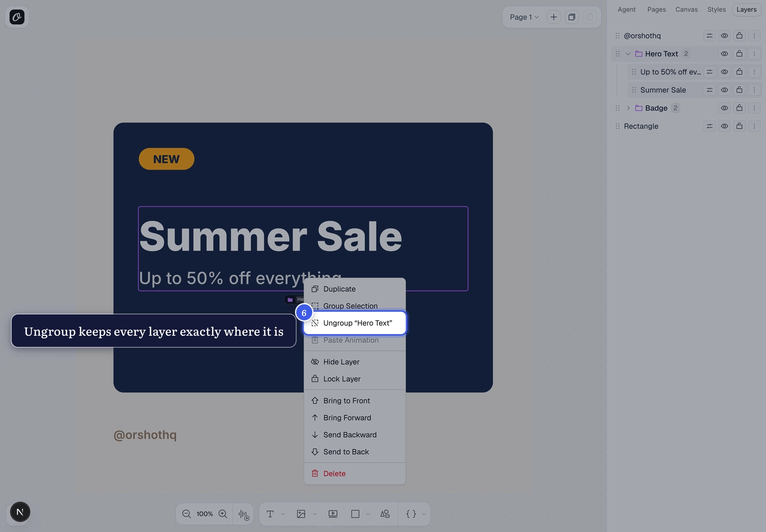Open more options for Rectangle layer
766x532 pixels.
point(754,126)
